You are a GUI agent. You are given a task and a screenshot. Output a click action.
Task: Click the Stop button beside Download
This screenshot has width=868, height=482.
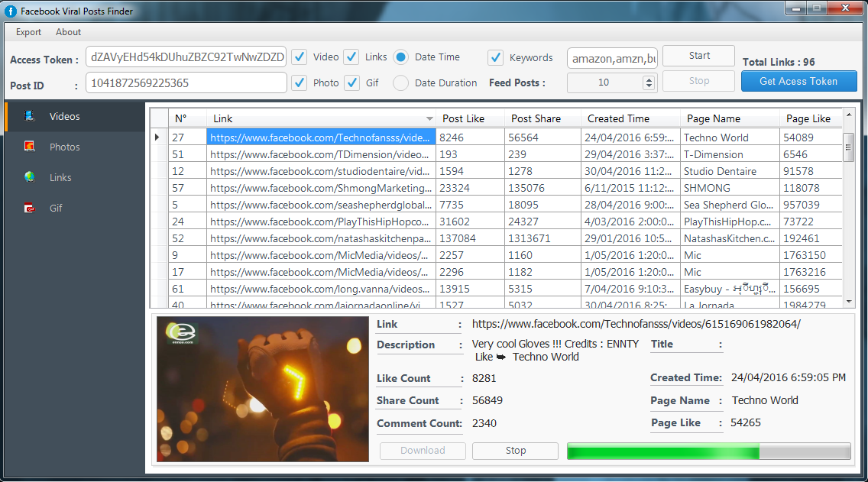click(x=515, y=451)
